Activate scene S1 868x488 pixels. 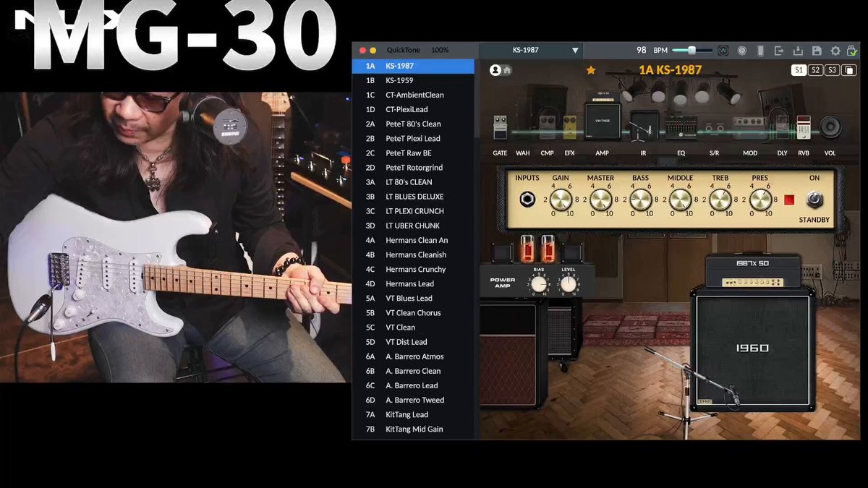pyautogui.click(x=799, y=70)
